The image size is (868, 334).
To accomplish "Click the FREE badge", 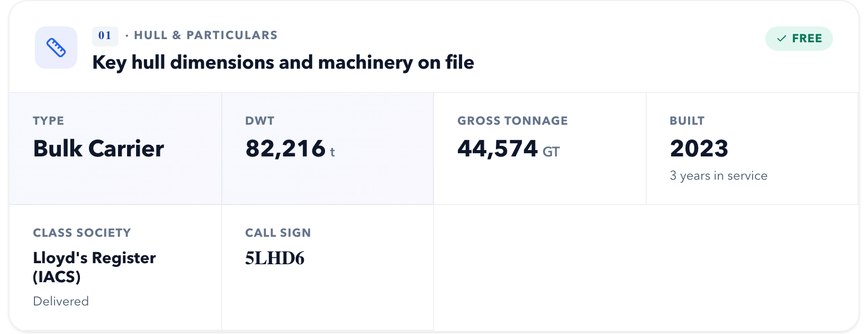I will click(799, 39).
